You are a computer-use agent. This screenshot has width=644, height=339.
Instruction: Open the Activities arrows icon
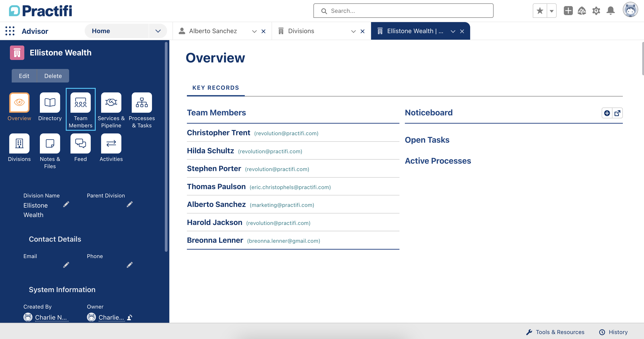(111, 143)
